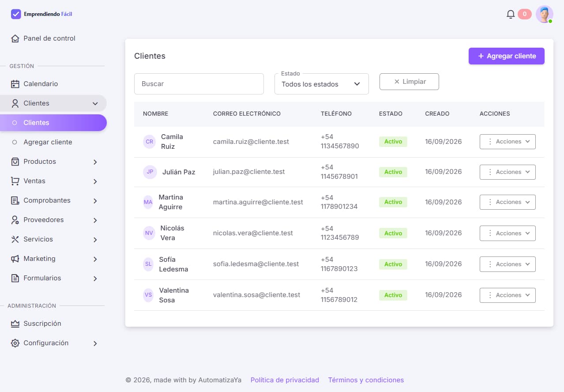This screenshot has width=564, height=392.
Task: Collapse the Clientes sidebar section chevron
Action: (95, 104)
